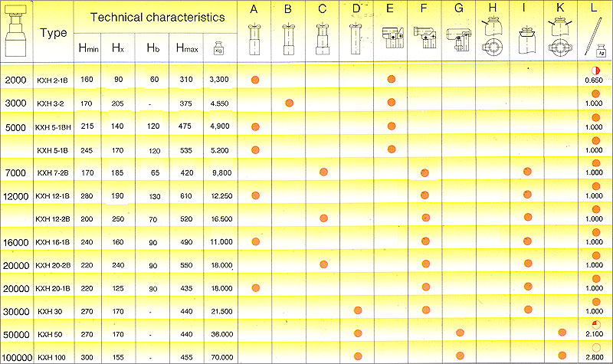
Task: Click the lever weight value "2.100"
Action: point(595,334)
